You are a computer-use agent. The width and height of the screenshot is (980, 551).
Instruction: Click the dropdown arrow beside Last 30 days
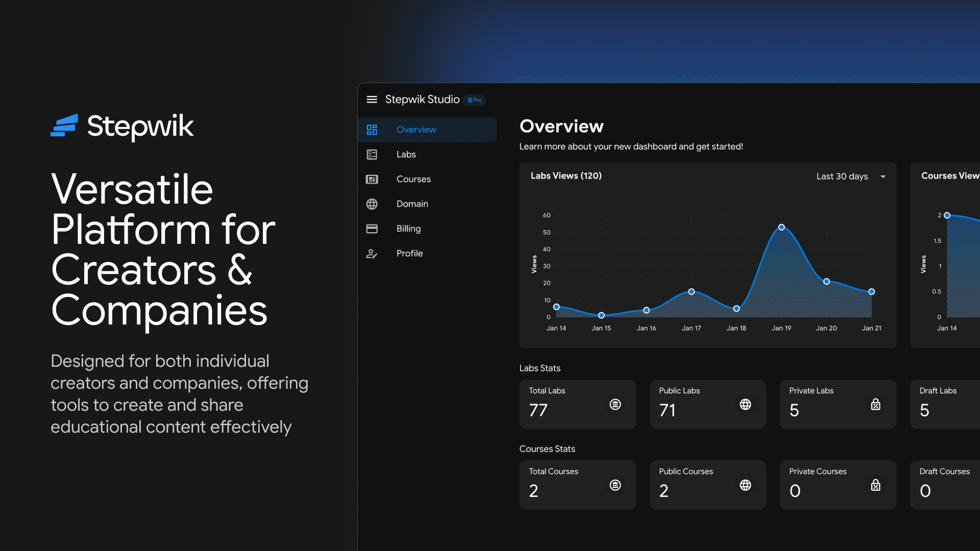click(883, 177)
